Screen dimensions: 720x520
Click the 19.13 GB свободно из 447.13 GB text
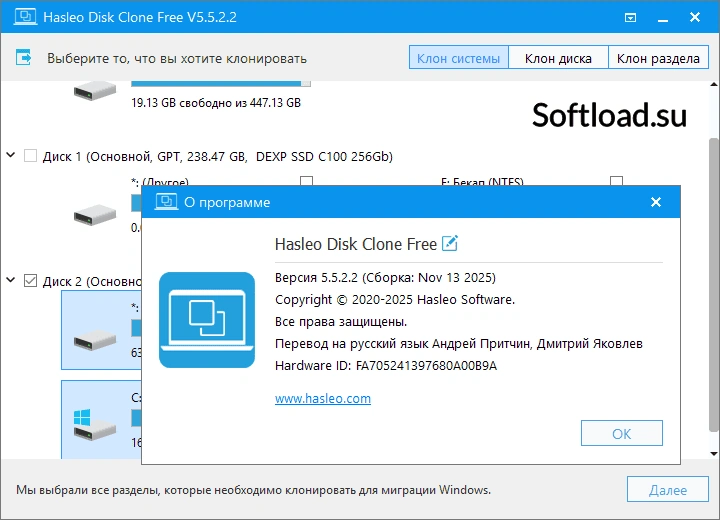pyautogui.click(x=216, y=103)
